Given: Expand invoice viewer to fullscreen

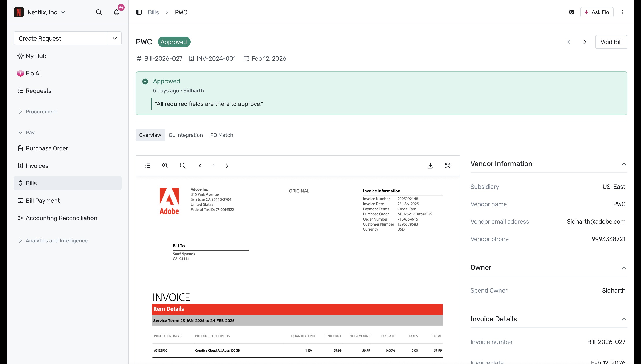Looking at the screenshot, I should click(x=448, y=166).
